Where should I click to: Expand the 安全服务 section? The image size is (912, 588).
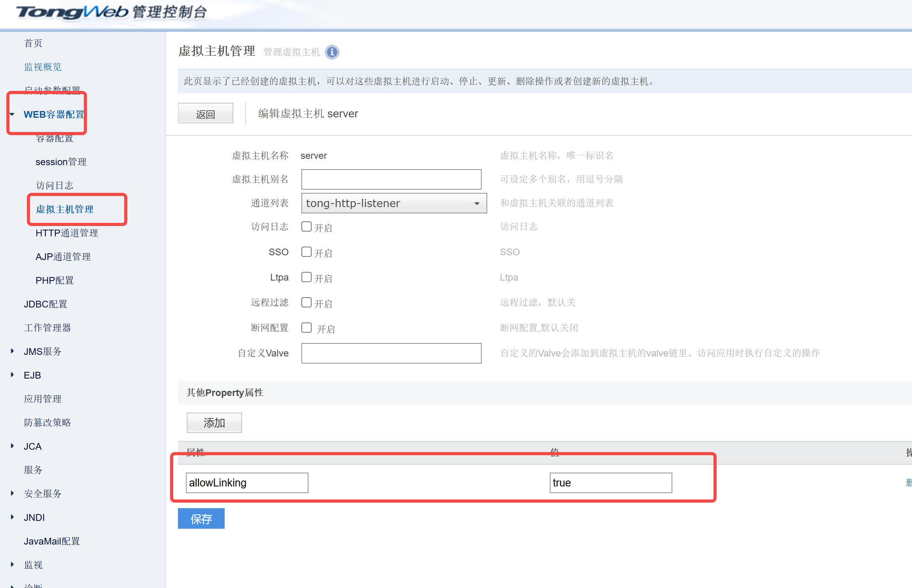pyautogui.click(x=43, y=493)
